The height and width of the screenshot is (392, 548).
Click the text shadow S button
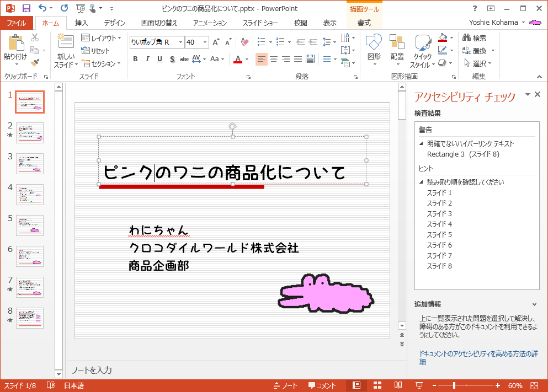point(172,59)
